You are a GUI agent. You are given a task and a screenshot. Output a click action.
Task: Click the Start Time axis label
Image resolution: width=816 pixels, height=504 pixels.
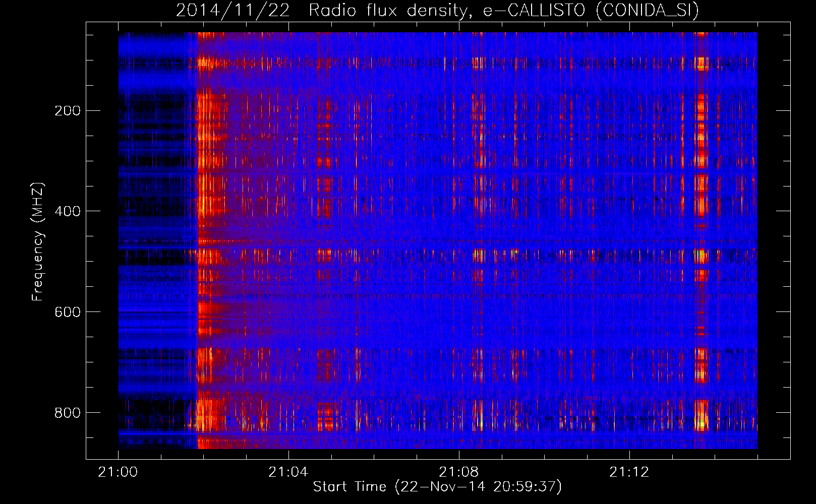pos(437,487)
